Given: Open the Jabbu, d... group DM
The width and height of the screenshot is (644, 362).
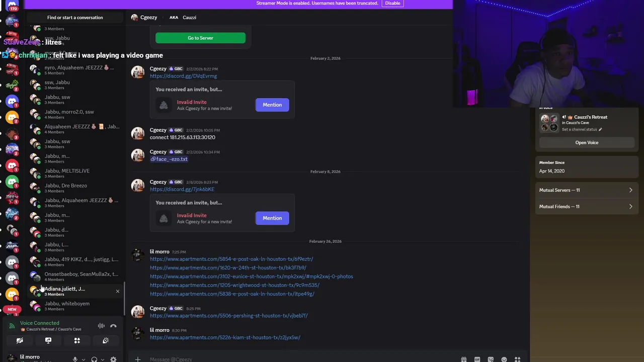Looking at the screenshot, I should [x=74, y=232].
